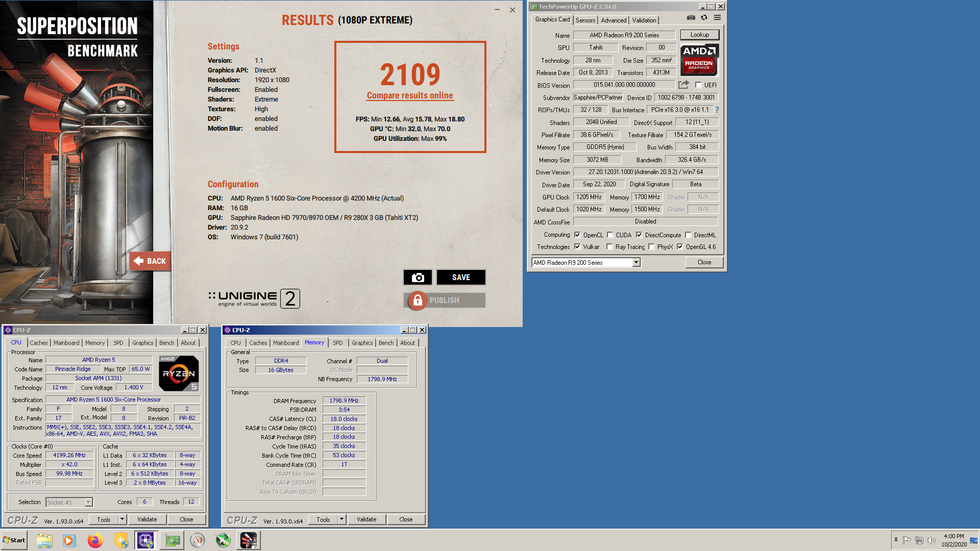Click the Bus Interface question mark help

tap(717, 110)
